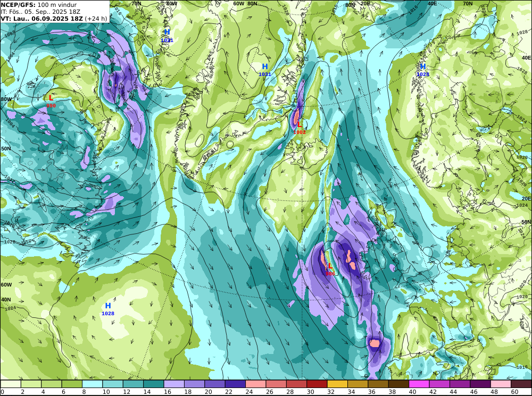Select the dark plum 46–48 legend swatch

point(480,384)
